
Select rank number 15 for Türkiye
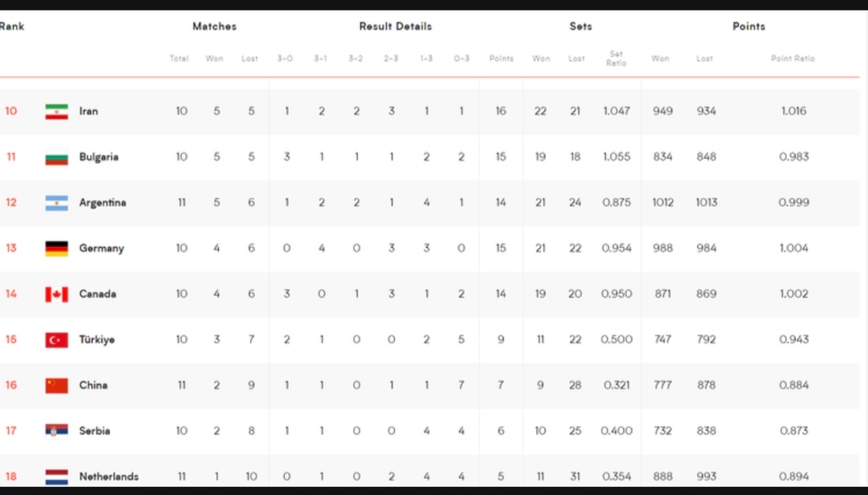(x=11, y=340)
